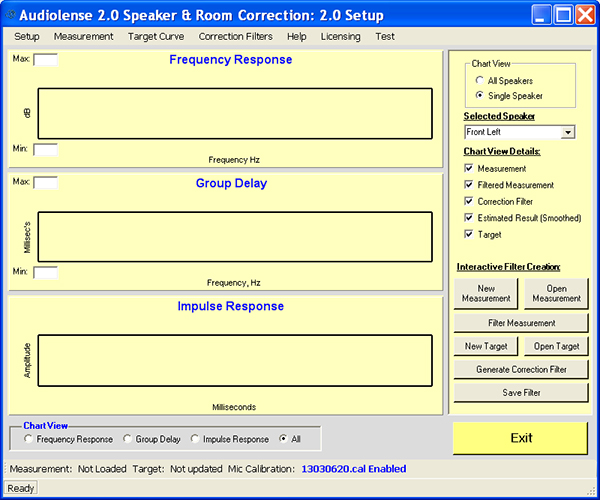Click the 13030620.cal Enabled status text
The image size is (600, 500).
click(354, 469)
